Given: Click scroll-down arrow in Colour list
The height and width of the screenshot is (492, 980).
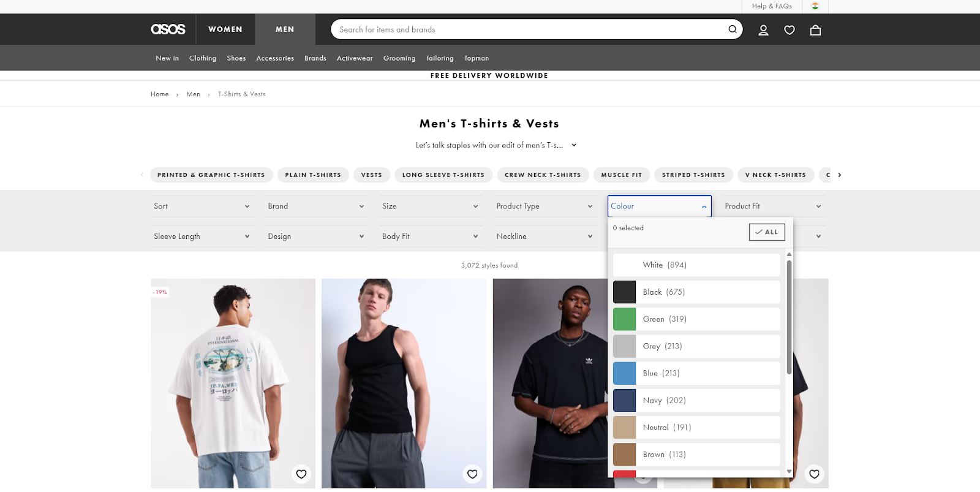Looking at the screenshot, I should click(789, 472).
